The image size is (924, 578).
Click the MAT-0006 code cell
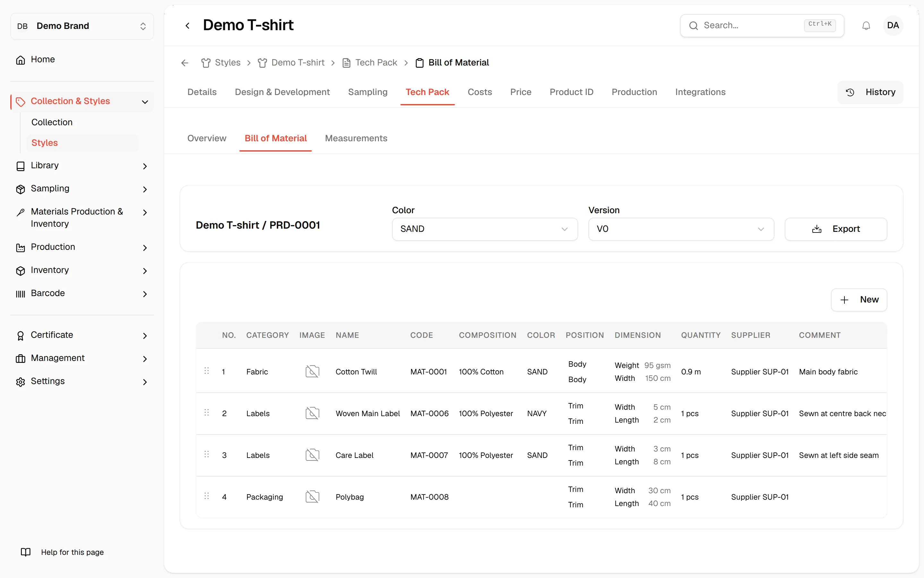click(429, 413)
